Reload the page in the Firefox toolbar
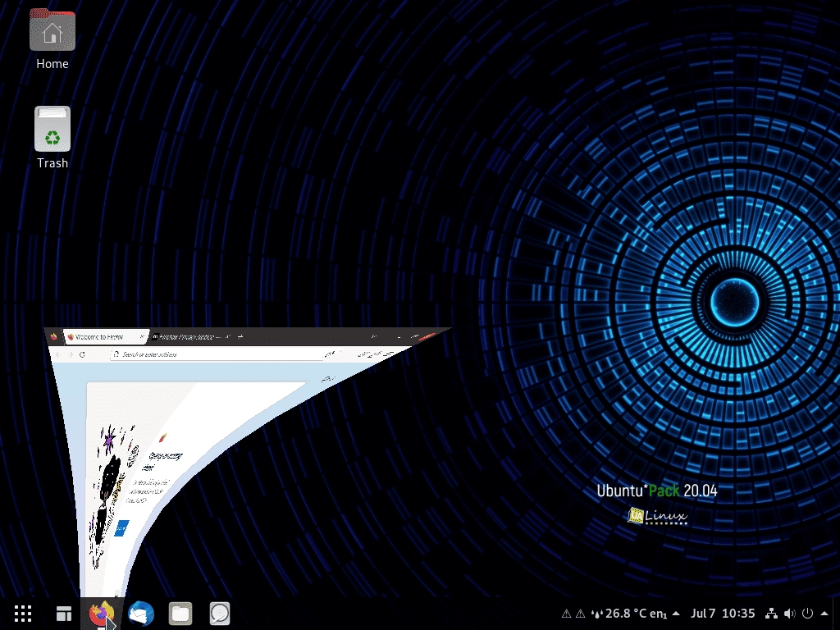The width and height of the screenshot is (840, 630). click(x=82, y=354)
